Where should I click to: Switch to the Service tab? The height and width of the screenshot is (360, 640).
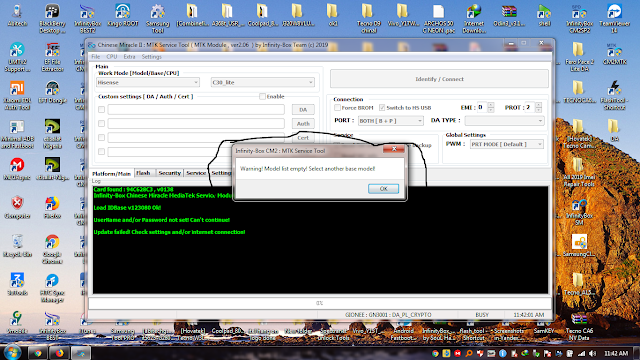click(x=196, y=173)
